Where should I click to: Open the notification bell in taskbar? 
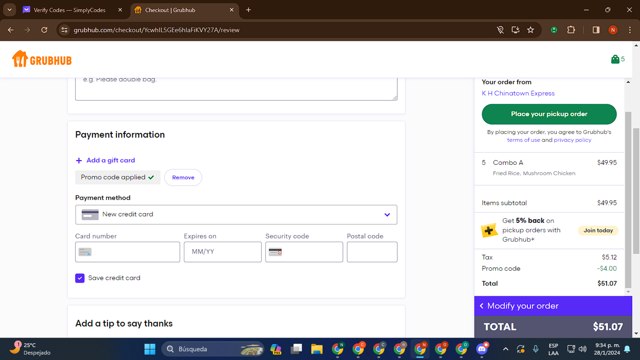click(x=627, y=349)
